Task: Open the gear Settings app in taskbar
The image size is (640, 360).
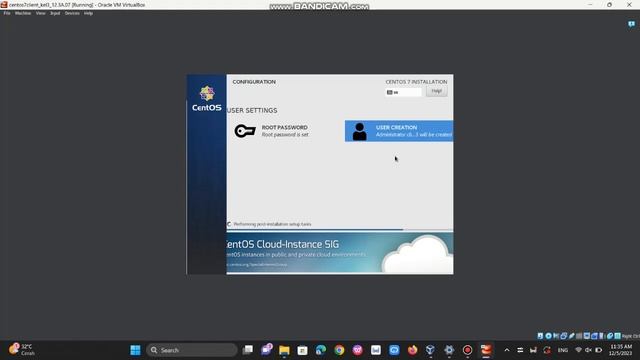Action: [449, 350]
